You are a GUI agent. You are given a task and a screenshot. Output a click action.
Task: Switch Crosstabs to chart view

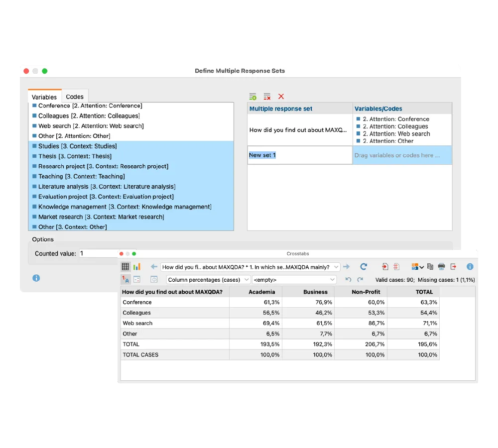pos(137,267)
